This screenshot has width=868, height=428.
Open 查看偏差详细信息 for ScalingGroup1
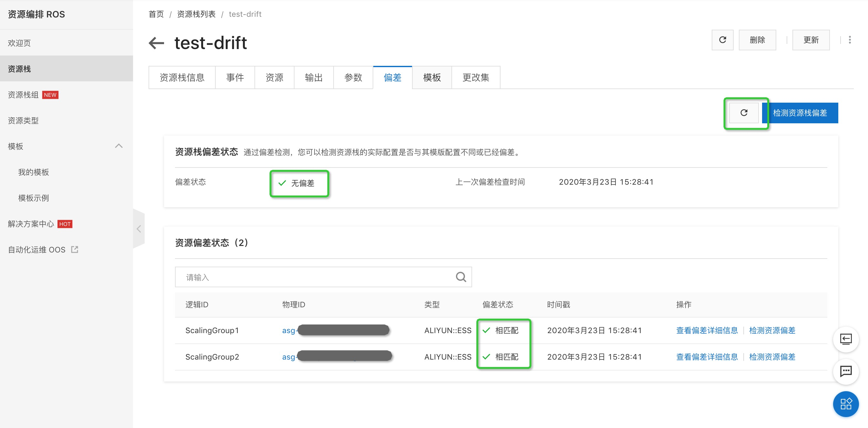(x=707, y=330)
